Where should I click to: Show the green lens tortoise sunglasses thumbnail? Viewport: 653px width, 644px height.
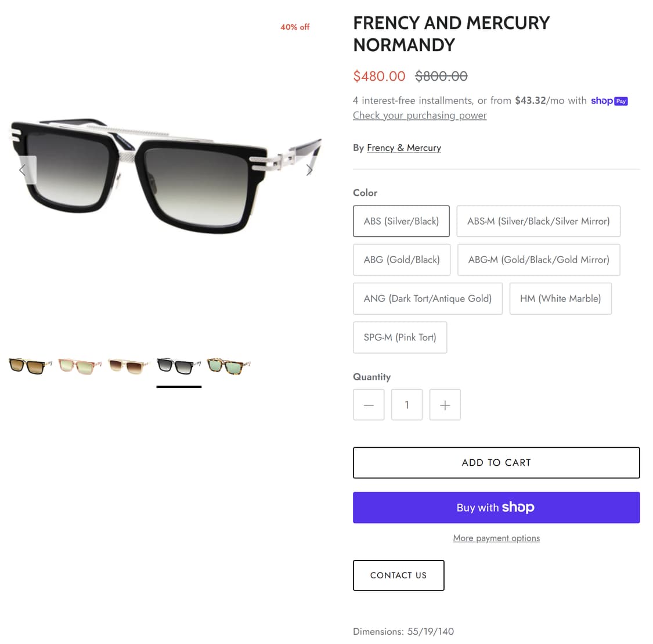coord(229,366)
